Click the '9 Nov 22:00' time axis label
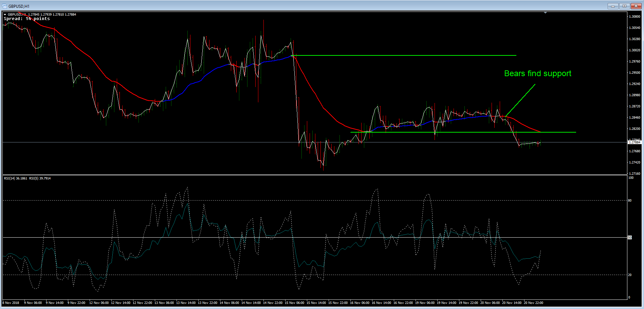Screen dimensions: 644x309 pos(76,303)
